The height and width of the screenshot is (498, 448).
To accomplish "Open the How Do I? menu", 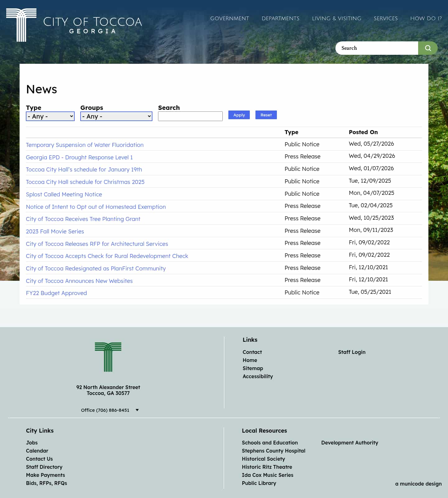I will [x=426, y=18].
